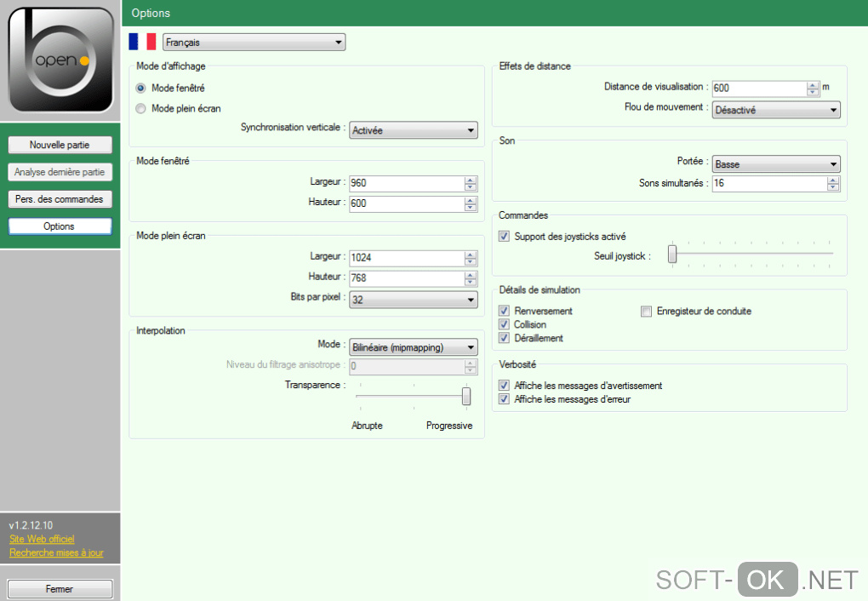The height and width of the screenshot is (601, 868).
Task: Select the Mode plein écran radio button
Action: (141, 108)
